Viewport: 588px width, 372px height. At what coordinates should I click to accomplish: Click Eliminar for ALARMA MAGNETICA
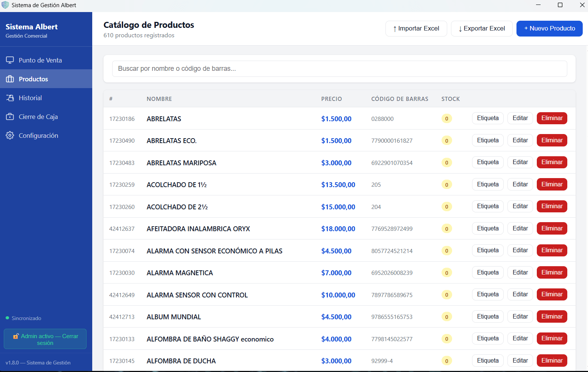[x=552, y=272]
